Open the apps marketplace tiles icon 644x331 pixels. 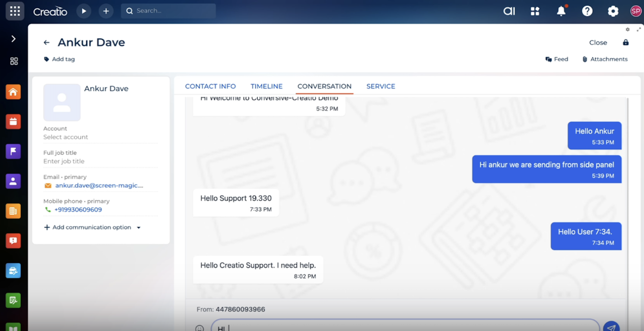535,11
